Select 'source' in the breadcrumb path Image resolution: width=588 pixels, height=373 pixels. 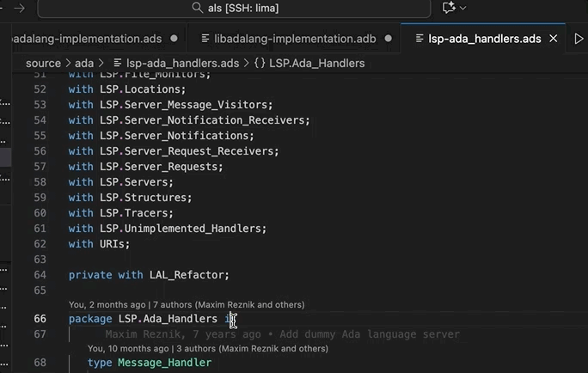43,63
